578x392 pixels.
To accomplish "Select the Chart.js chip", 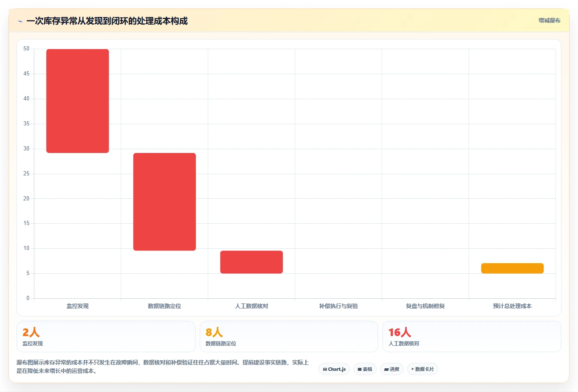I will point(334,369).
